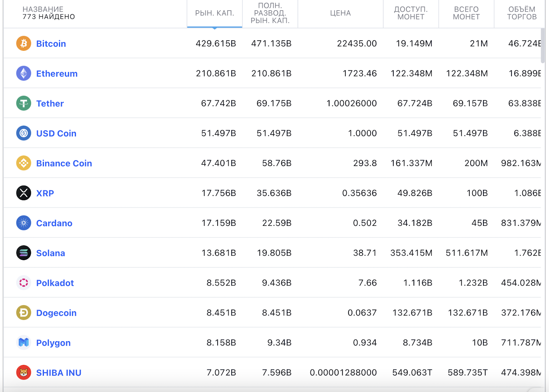Open the XRP link
This screenshot has width=549, height=392.
coord(45,193)
